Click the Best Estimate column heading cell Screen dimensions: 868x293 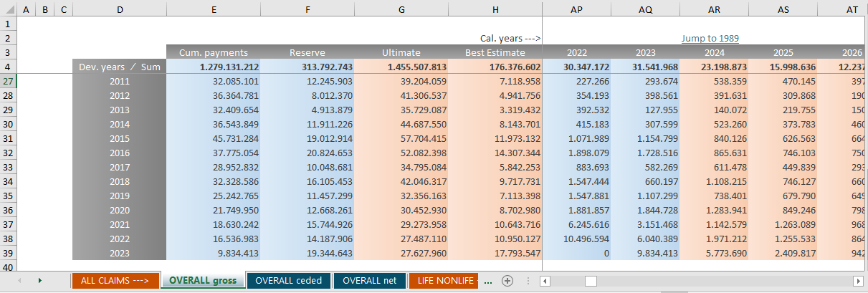pos(495,52)
